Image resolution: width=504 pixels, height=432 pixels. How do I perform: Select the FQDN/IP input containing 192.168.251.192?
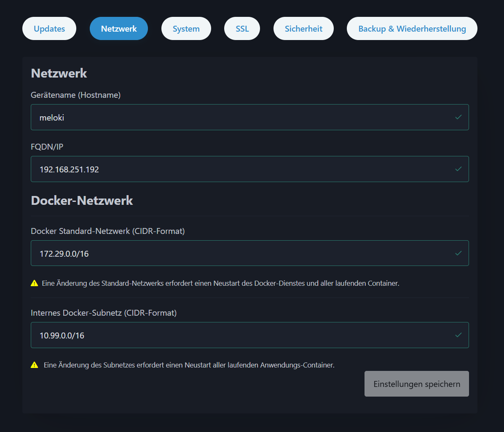pos(211,169)
